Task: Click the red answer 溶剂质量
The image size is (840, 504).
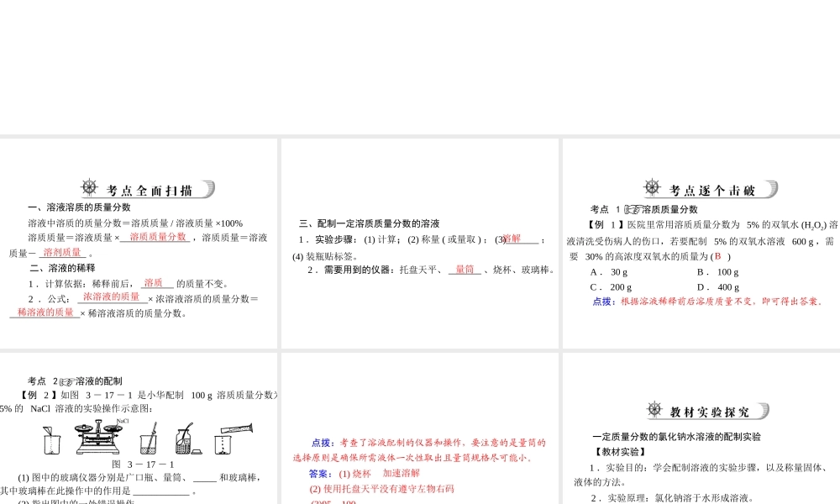Action: click(x=62, y=252)
